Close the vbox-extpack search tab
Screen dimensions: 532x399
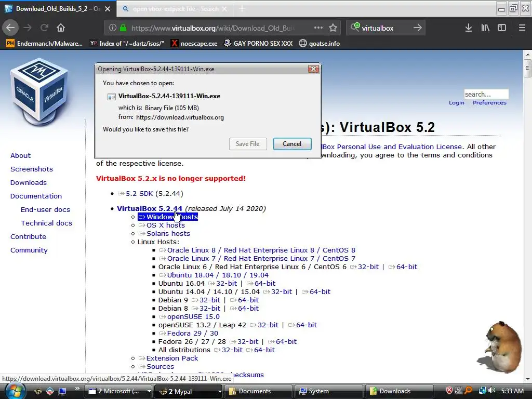[224, 9]
